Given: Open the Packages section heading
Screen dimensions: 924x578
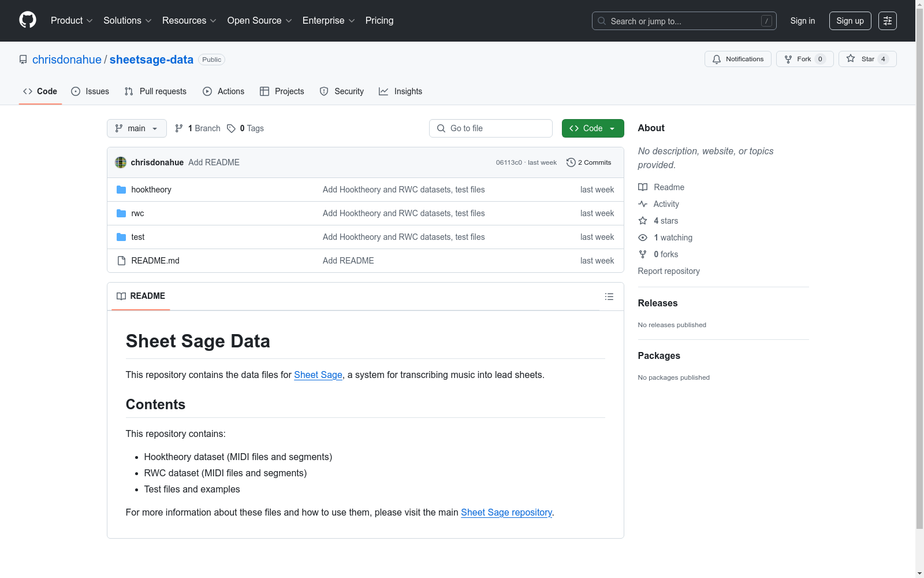Looking at the screenshot, I should tap(659, 355).
